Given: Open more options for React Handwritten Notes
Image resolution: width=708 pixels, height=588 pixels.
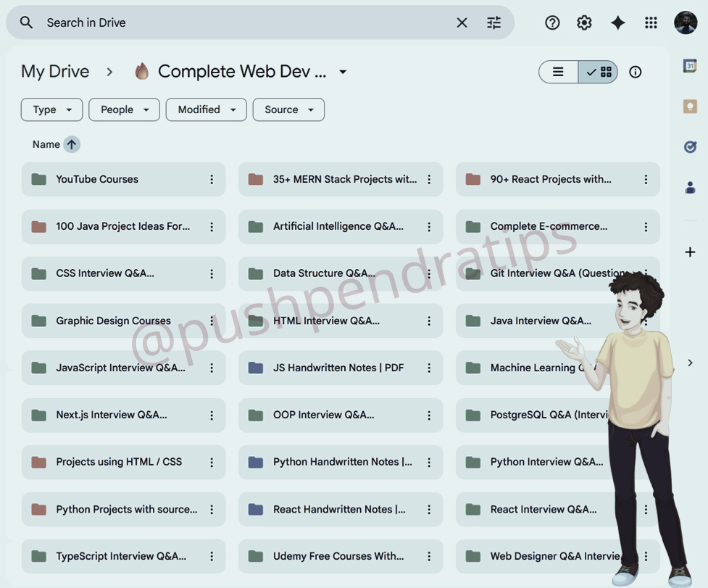Looking at the screenshot, I should coord(429,510).
